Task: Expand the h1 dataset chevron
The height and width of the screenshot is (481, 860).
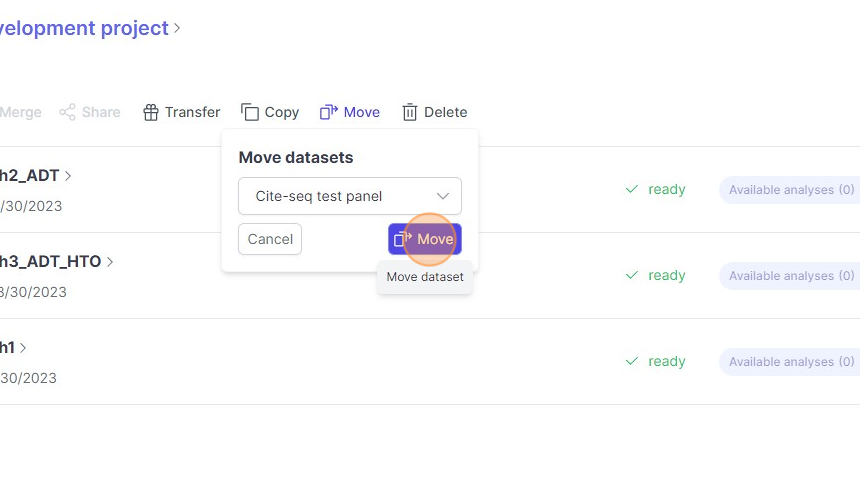Action: click(x=23, y=348)
